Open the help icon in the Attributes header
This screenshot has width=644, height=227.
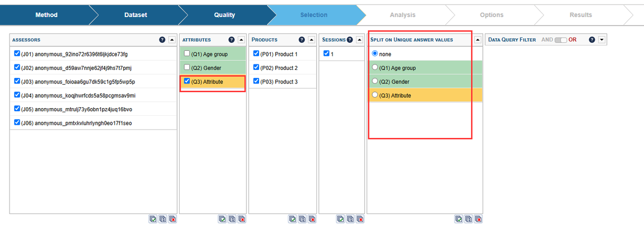(231, 39)
